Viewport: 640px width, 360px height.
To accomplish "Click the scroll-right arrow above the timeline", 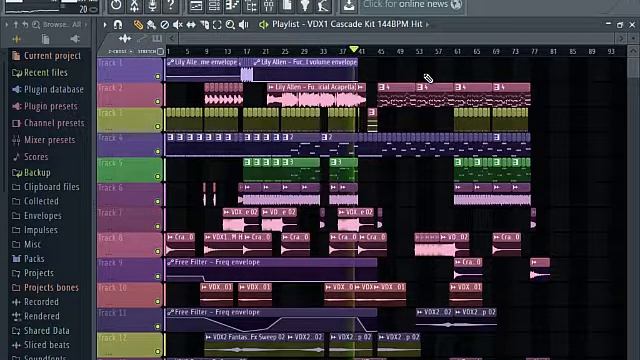I will (x=621, y=39).
